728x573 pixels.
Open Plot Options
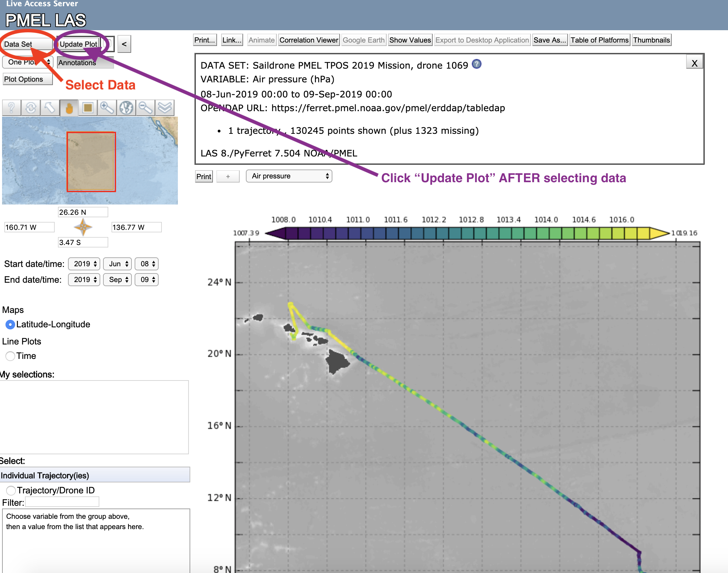[27, 79]
